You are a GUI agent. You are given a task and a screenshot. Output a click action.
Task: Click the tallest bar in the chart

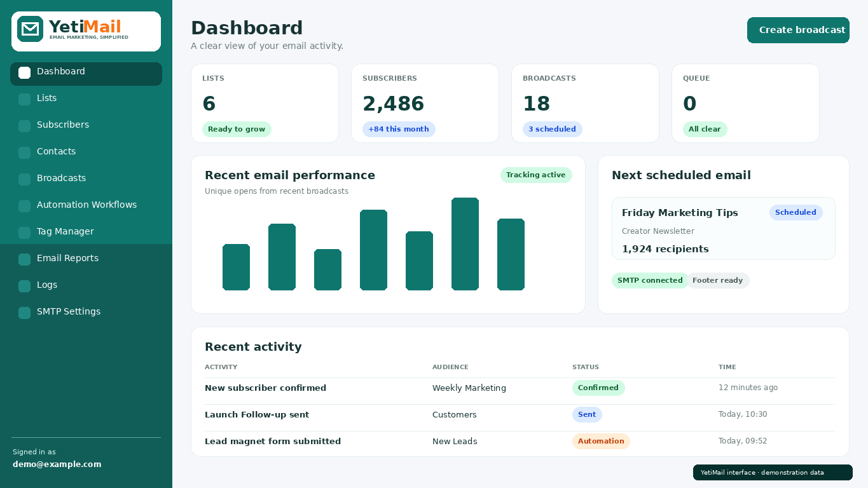click(465, 244)
